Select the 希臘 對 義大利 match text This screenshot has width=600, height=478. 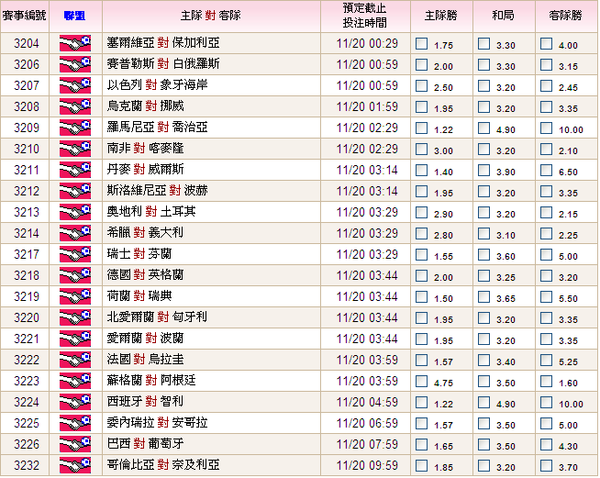(145, 233)
